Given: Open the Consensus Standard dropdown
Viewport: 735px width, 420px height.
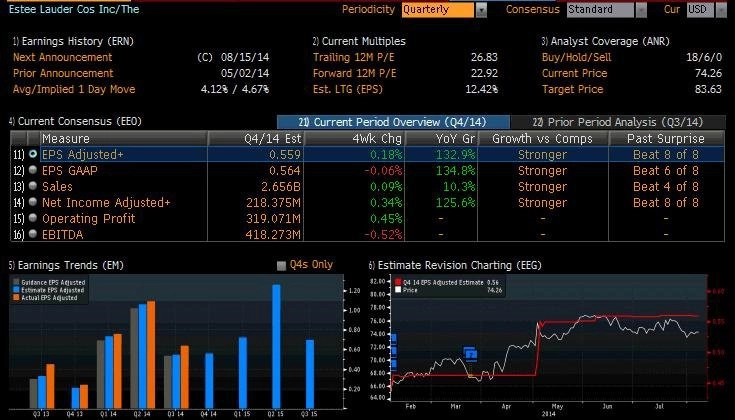Looking at the screenshot, I should [600, 10].
